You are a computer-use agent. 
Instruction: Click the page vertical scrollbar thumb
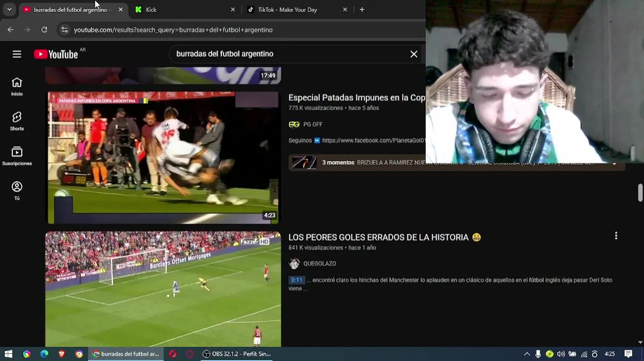point(640,193)
